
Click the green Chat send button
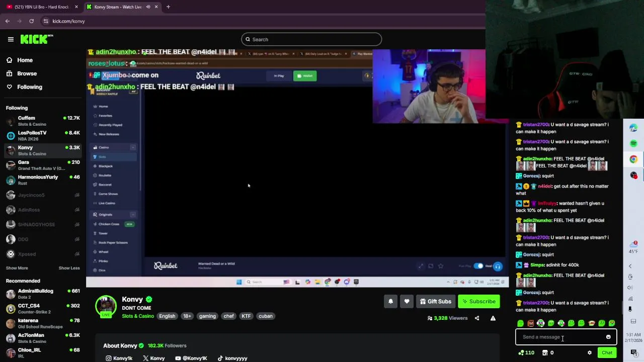[x=607, y=352]
